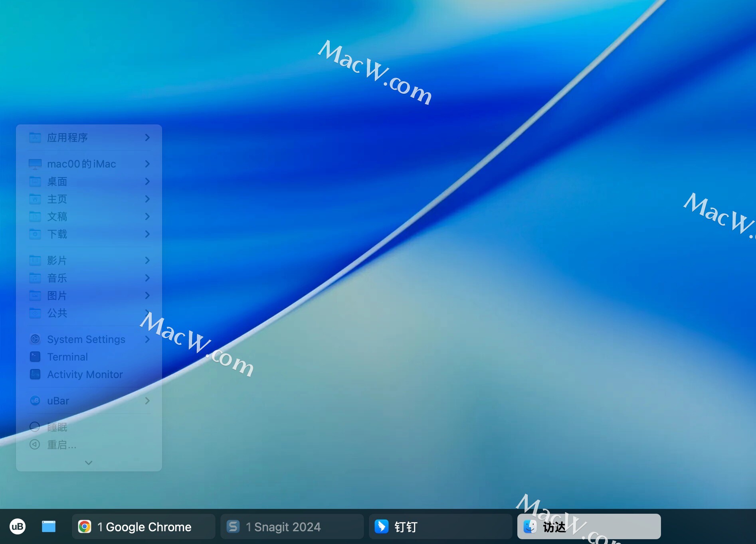This screenshot has width=756, height=544.
Task: Show more menu items with down arrow
Action: pos(89,463)
